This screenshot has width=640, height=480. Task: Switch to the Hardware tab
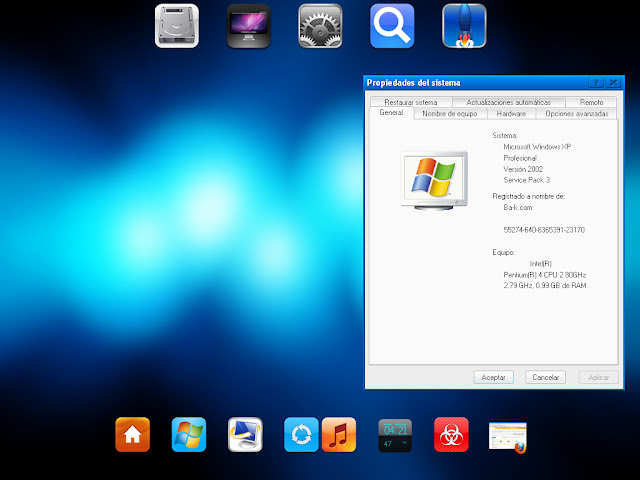[511, 113]
